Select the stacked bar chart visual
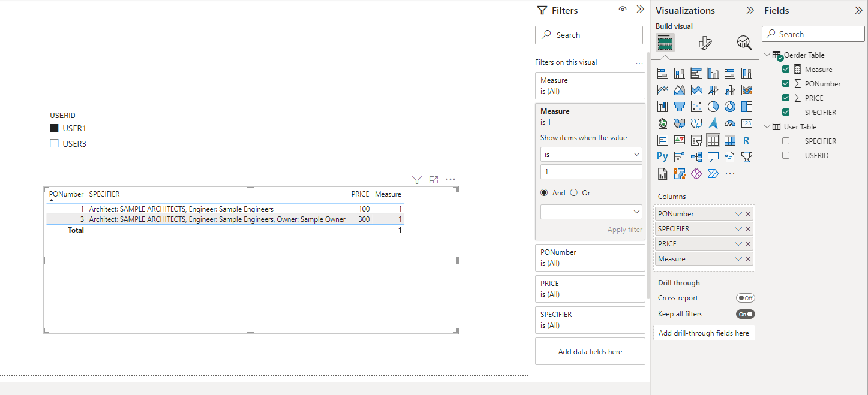This screenshot has width=868, height=395. click(663, 73)
